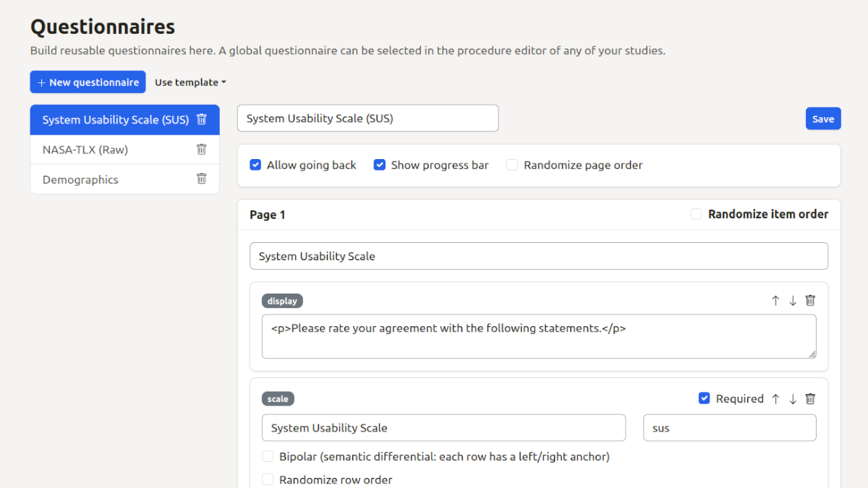Image resolution: width=868 pixels, height=488 pixels.
Task: Edit the scale identifier field sus
Action: (x=730, y=428)
